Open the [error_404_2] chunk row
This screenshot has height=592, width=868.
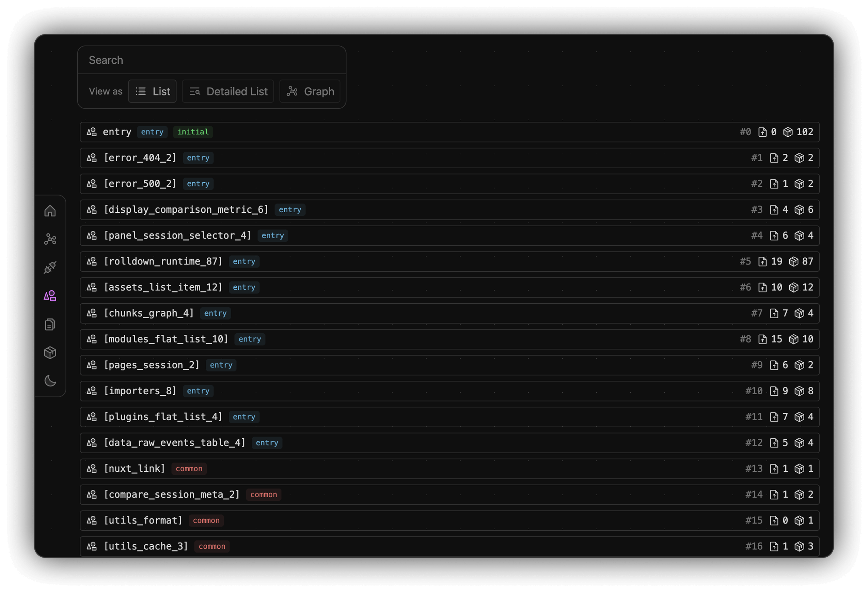coord(140,158)
